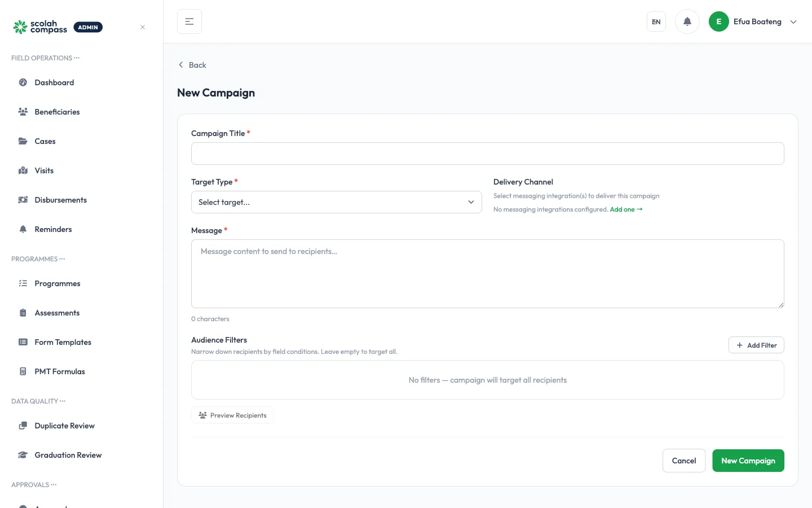Switch language with the EN button
812x508 pixels.
tap(656, 21)
